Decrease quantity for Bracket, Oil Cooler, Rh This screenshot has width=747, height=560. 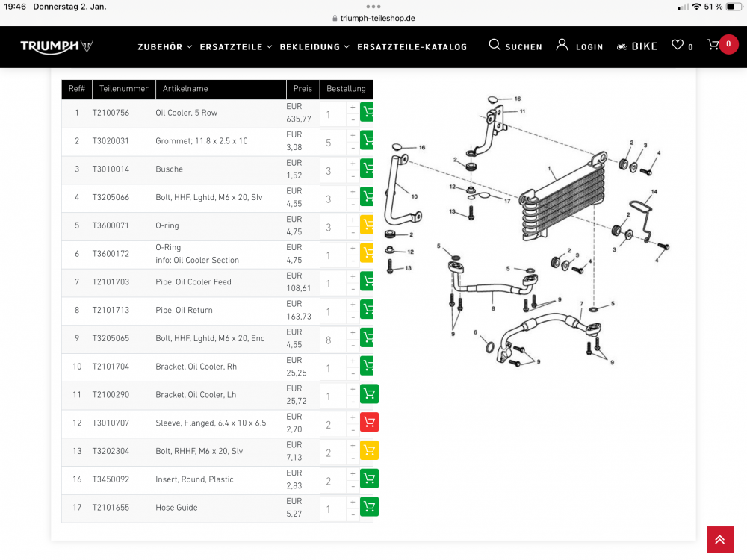pyautogui.click(x=353, y=373)
